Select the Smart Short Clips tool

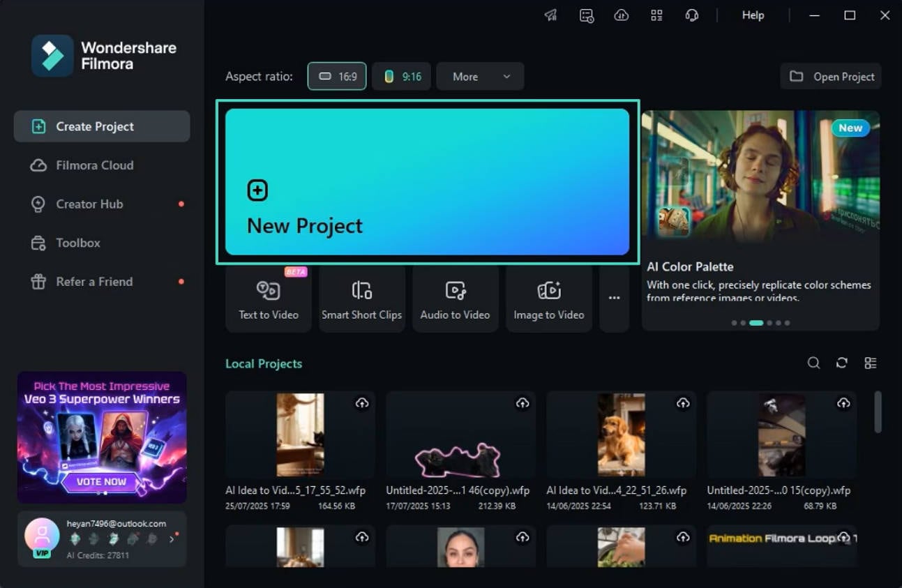pos(362,299)
